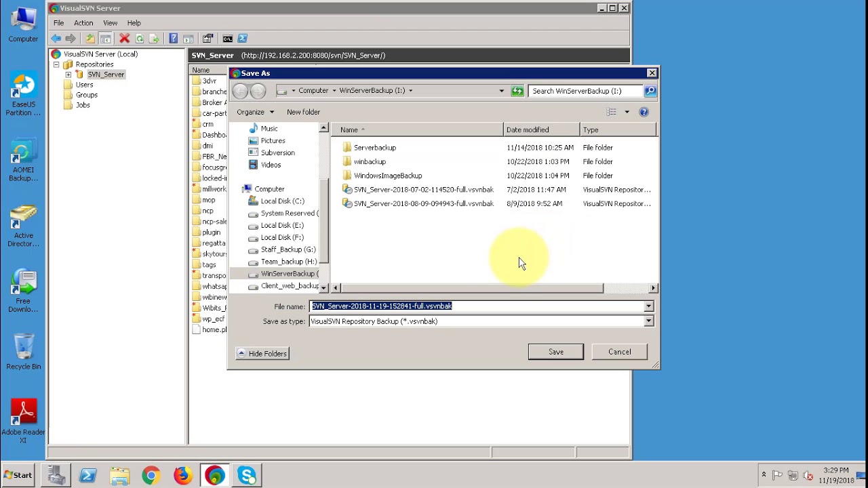The height and width of the screenshot is (488, 868).
Task: Open the Firefox taskbar icon
Action: pyautogui.click(x=182, y=475)
